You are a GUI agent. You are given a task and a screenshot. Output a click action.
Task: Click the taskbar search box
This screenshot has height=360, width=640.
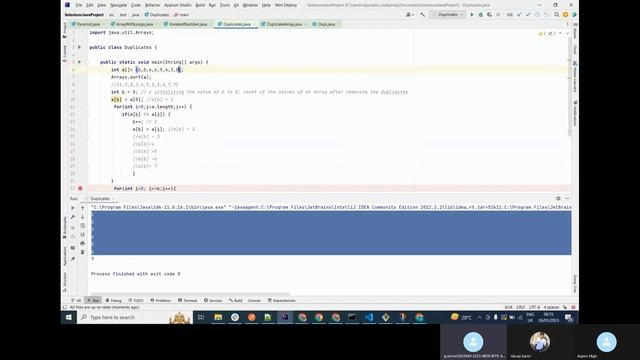pos(134,317)
